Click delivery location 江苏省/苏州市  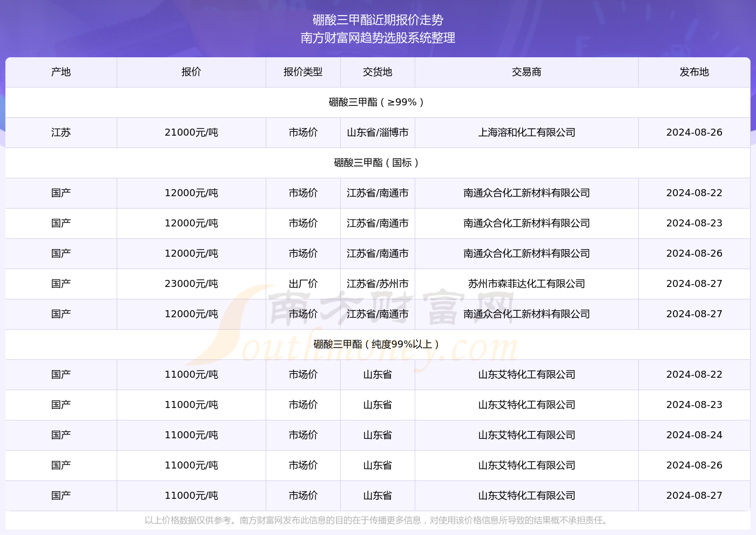coord(377,284)
